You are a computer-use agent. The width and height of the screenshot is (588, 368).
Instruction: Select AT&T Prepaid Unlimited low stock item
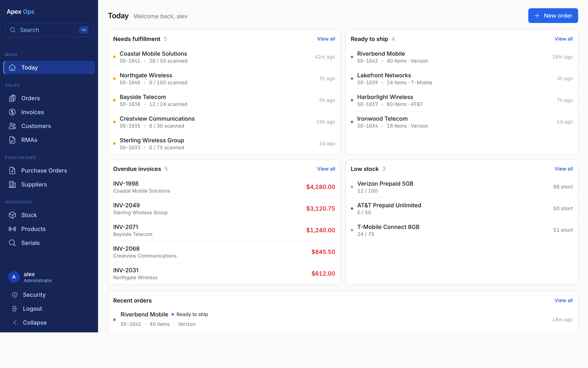pos(462,209)
